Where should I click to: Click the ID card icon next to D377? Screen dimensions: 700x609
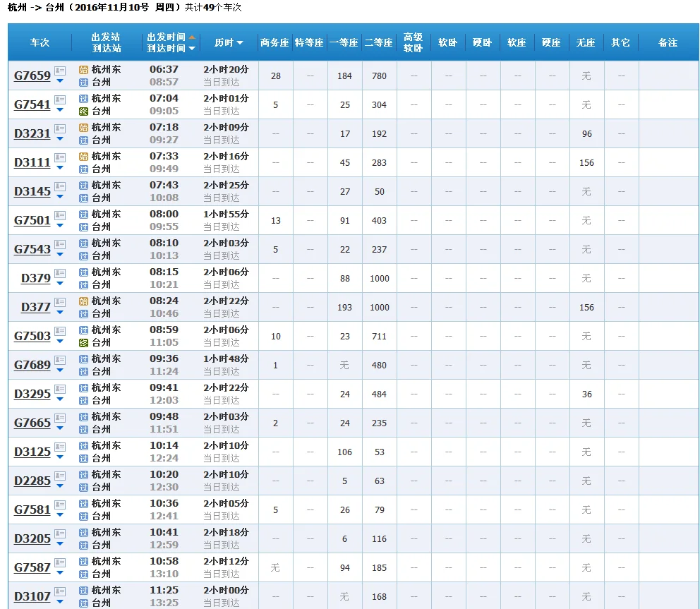60,302
